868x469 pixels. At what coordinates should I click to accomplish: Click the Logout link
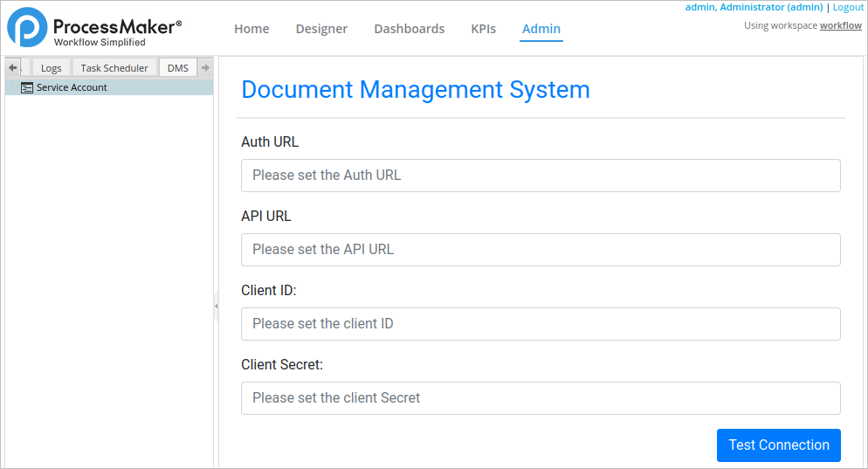click(x=848, y=7)
